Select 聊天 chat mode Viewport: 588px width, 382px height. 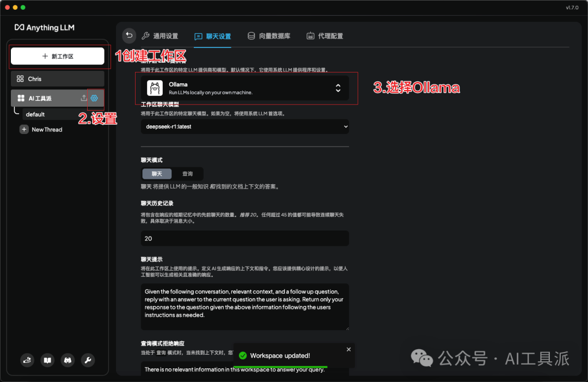click(157, 174)
